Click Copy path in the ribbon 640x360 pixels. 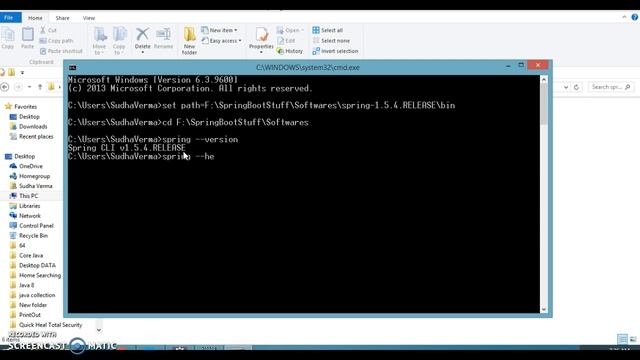(56, 41)
